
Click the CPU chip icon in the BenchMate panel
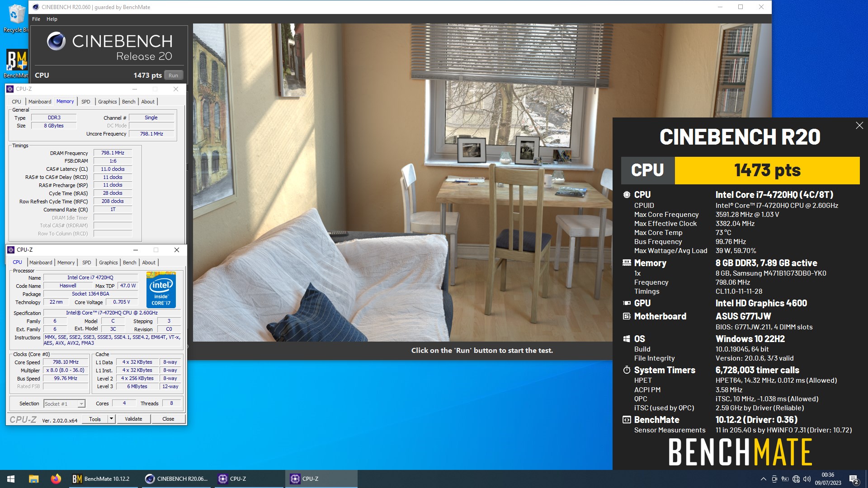(627, 195)
